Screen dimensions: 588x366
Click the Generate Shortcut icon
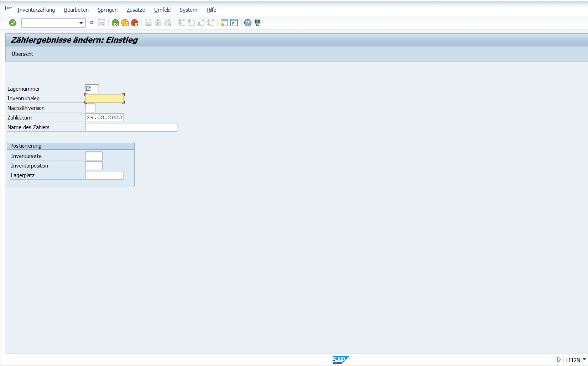pos(234,23)
